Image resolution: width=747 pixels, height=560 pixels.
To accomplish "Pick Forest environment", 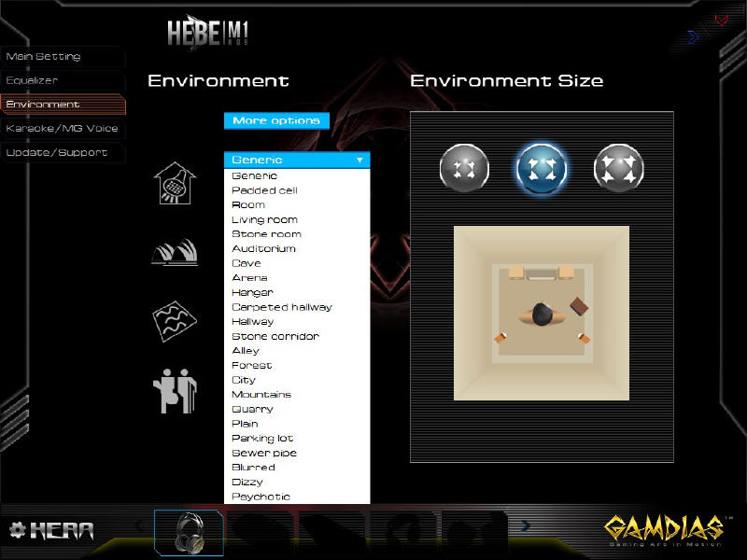I will tap(297, 365).
